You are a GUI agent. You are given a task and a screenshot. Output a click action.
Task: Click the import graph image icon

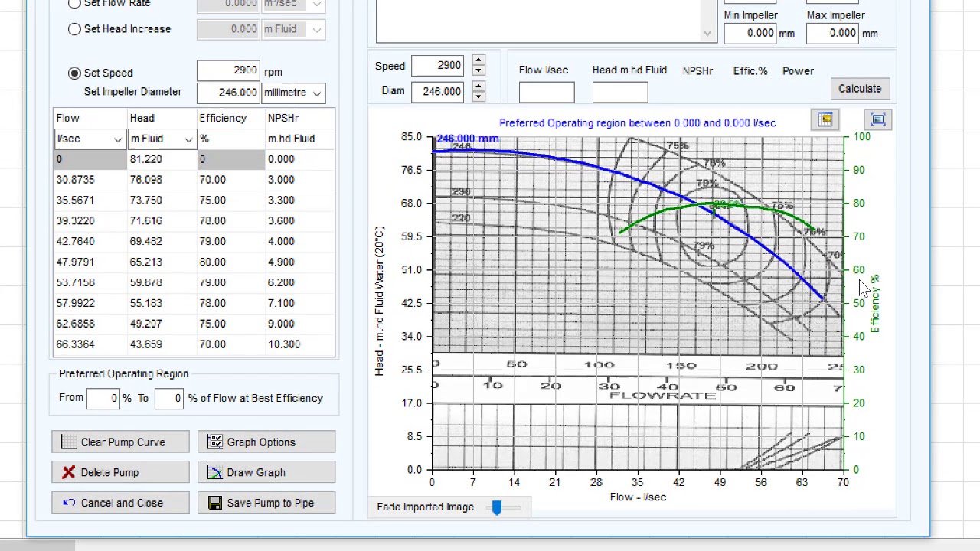(x=825, y=119)
